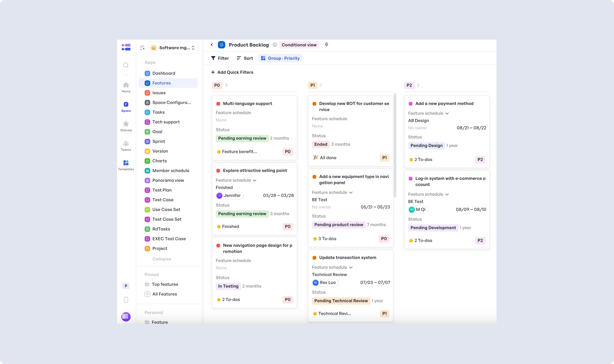The width and height of the screenshot is (614, 364).
Task: Click the back arrow beside Product Backlog
Action: (212, 45)
